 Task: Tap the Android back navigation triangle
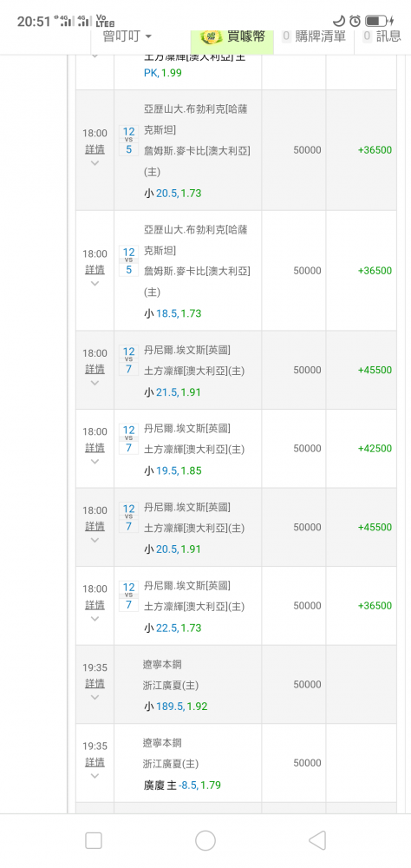click(317, 840)
